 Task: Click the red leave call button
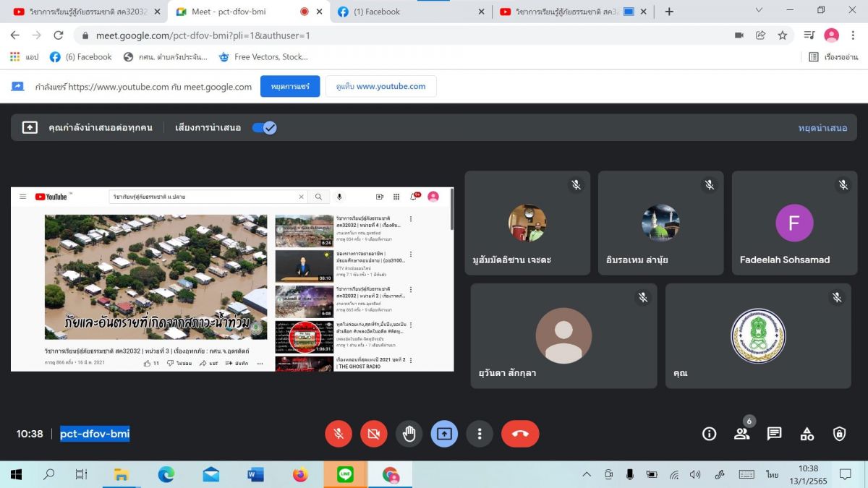click(x=520, y=434)
